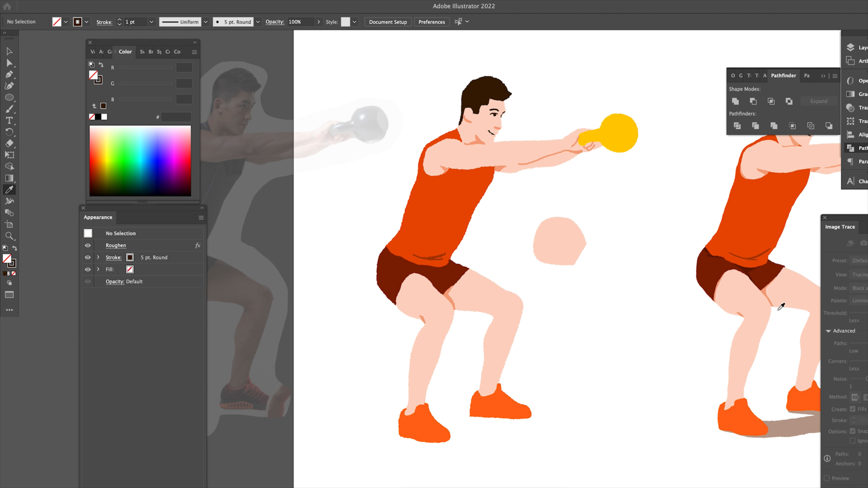Image resolution: width=868 pixels, height=488 pixels.
Task: Select the Appearance tab
Action: (x=98, y=217)
